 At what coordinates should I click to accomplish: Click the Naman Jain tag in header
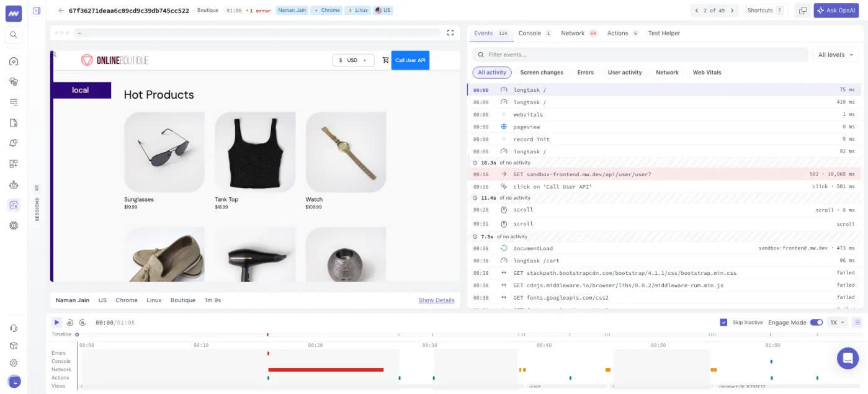point(291,11)
